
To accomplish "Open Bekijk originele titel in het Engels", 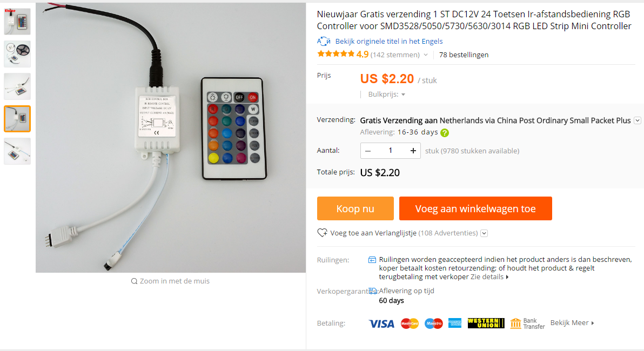I will [388, 42].
